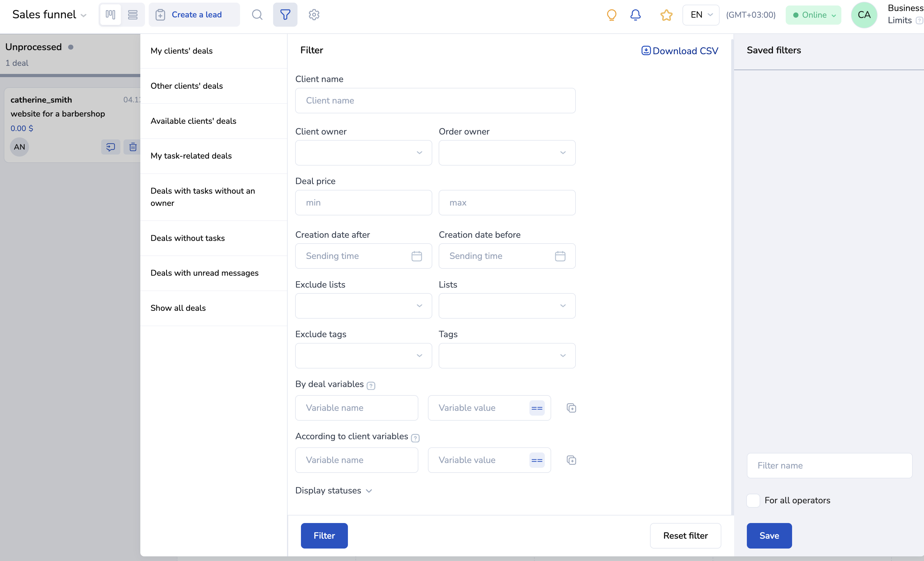Switch to kanban board view icon
This screenshot has width=924, height=561.
[110, 14]
